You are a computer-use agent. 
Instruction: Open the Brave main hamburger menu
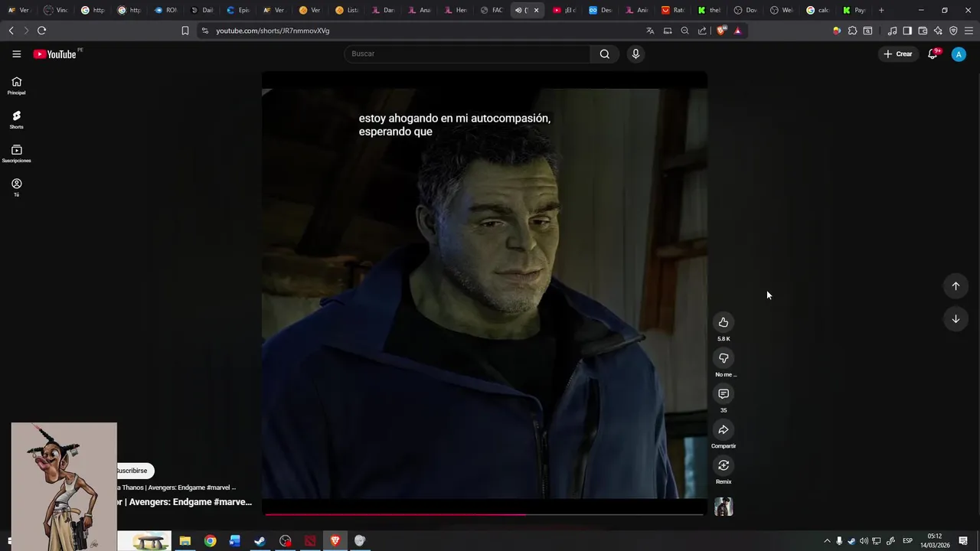tap(969, 31)
